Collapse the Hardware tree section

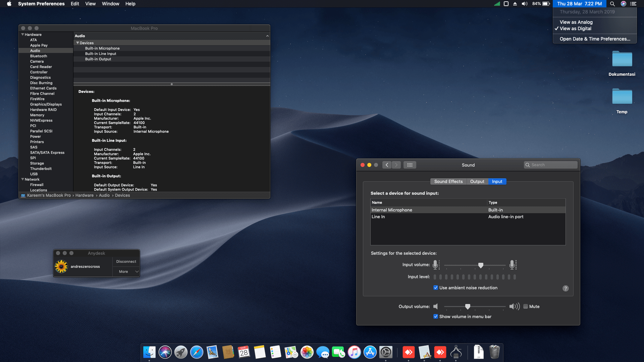pos(22,35)
